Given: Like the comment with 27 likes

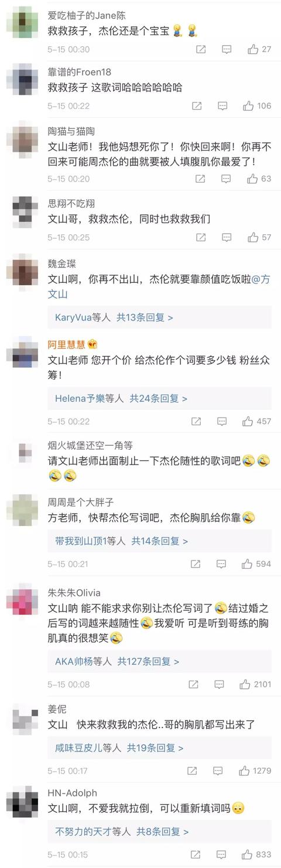Looking at the screenshot, I should click(x=253, y=50).
